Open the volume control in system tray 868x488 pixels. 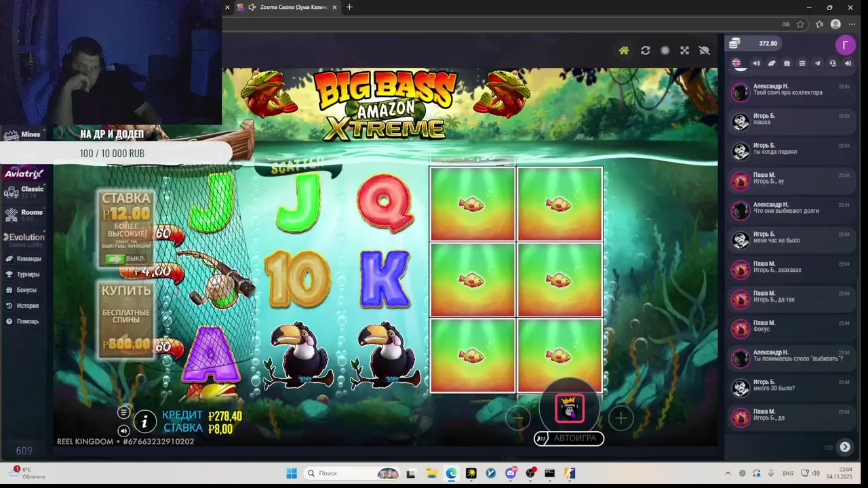[816, 473]
